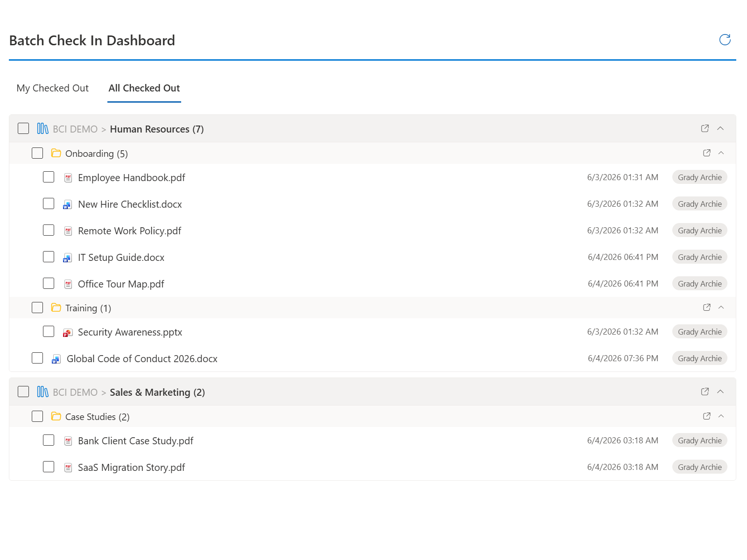The width and height of the screenshot is (747, 560).
Task: Open Office Tour Map.pdf file name
Action: (x=121, y=284)
